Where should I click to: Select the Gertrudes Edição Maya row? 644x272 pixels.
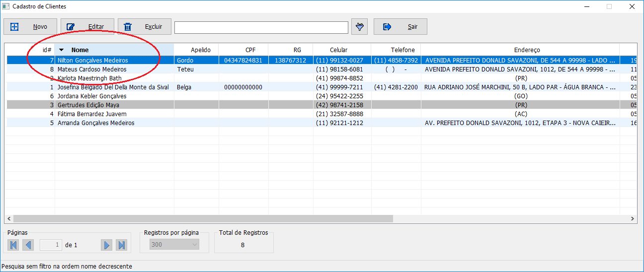[88, 105]
